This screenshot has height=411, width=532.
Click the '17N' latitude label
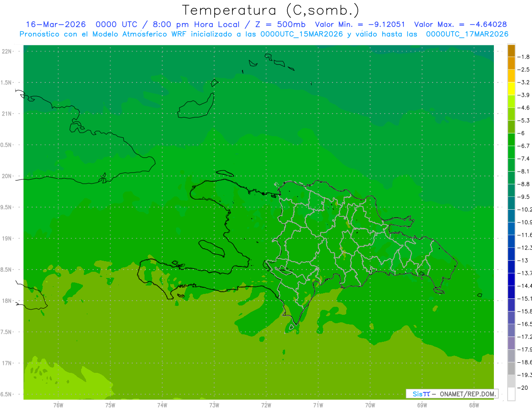point(6,363)
